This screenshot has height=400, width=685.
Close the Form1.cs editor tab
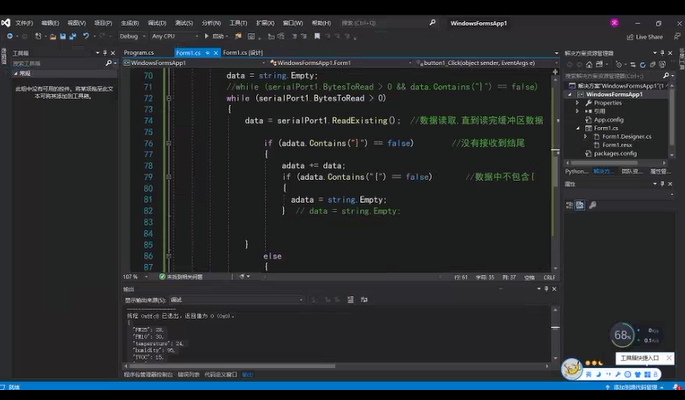pyautogui.click(x=215, y=53)
